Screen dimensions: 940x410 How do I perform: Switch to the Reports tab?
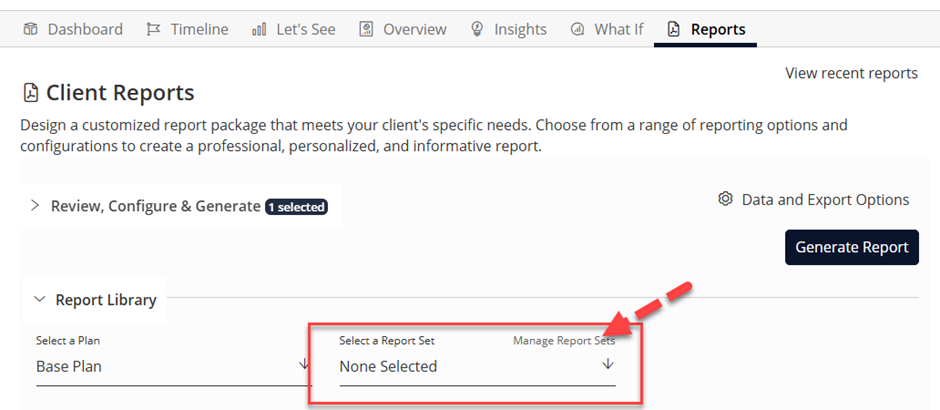[x=706, y=29]
